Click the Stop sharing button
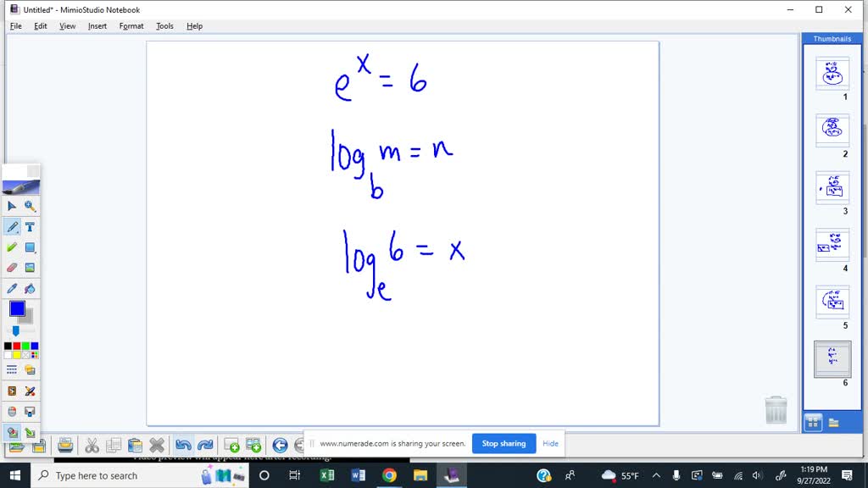 click(x=504, y=443)
